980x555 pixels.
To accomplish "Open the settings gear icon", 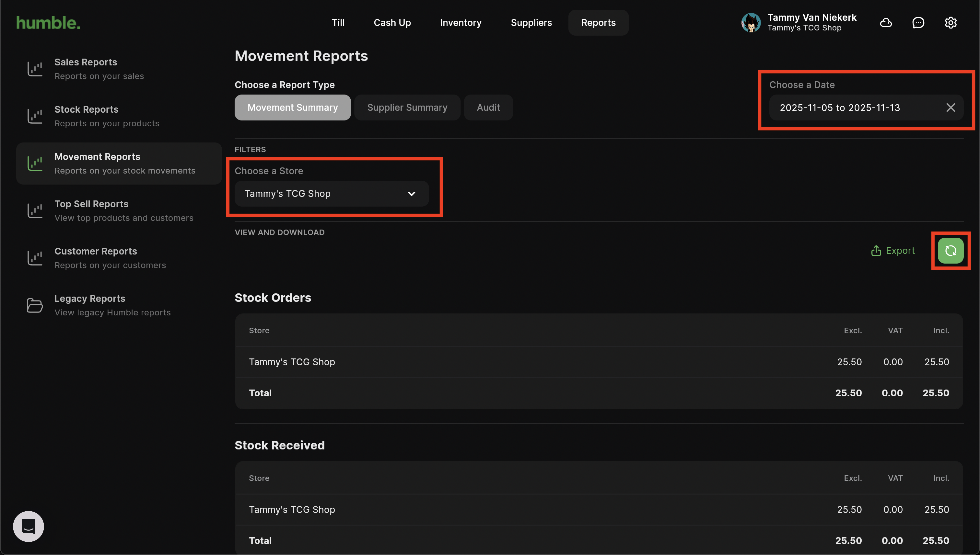I will tap(950, 22).
